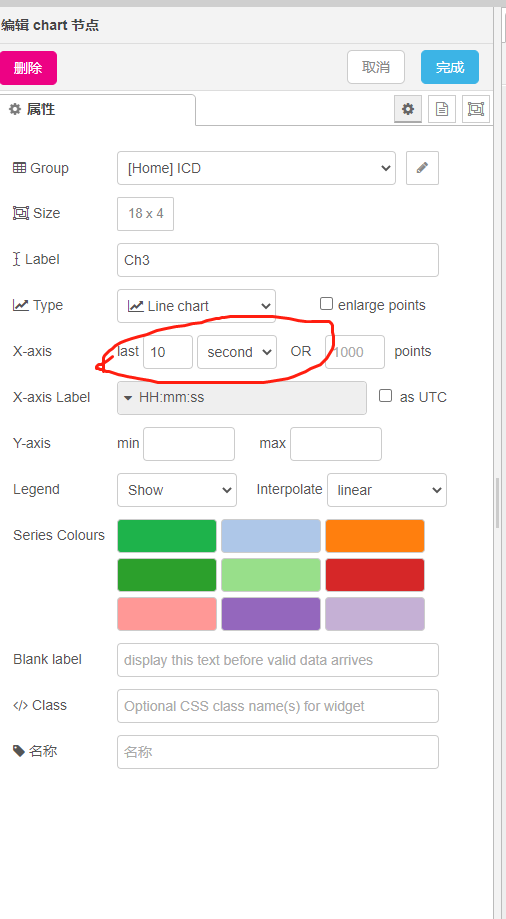Click the 取消 cancel button
The width and height of the screenshot is (506, 919).
tap(376, 67)
